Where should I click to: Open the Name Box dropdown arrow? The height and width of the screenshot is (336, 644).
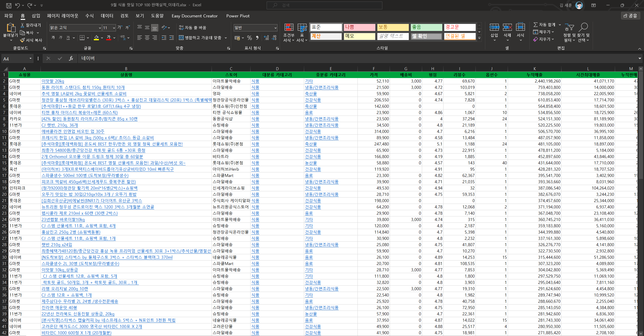(x=30, y=59)
